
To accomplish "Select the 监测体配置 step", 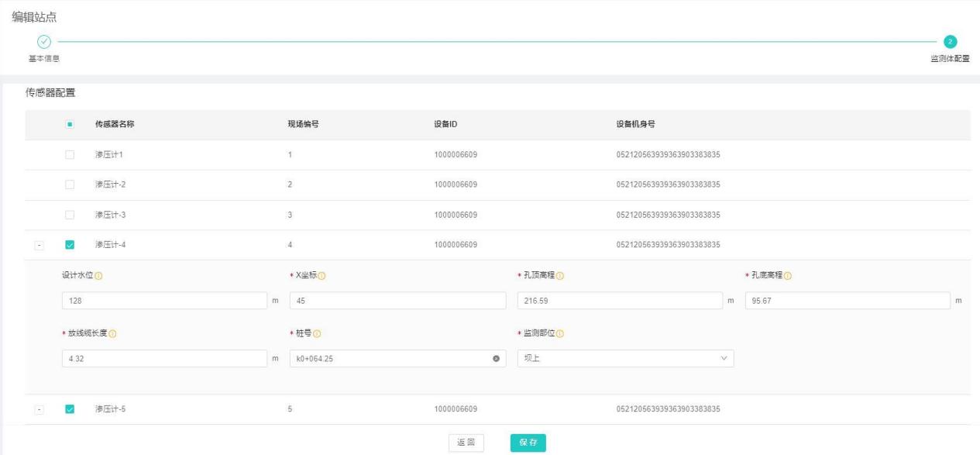I will pyautogui.click(x=950, y=42).
